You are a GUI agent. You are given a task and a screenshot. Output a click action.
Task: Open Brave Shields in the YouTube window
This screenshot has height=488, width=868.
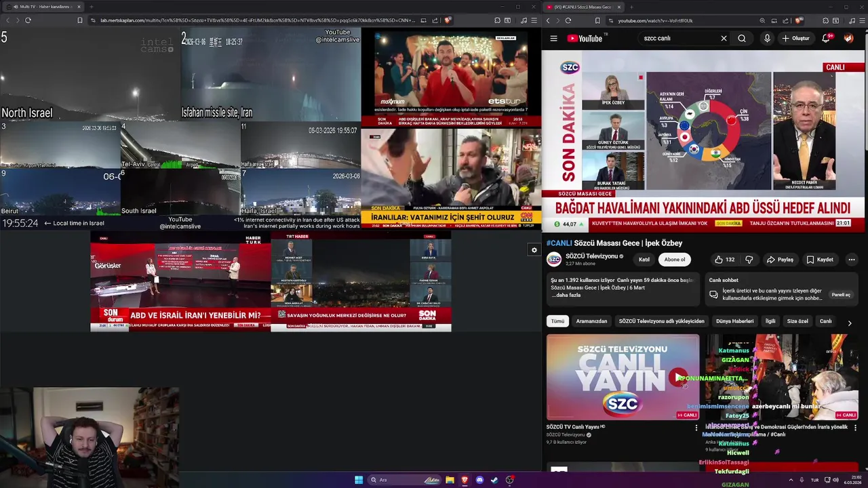click(x=799, y=20)
